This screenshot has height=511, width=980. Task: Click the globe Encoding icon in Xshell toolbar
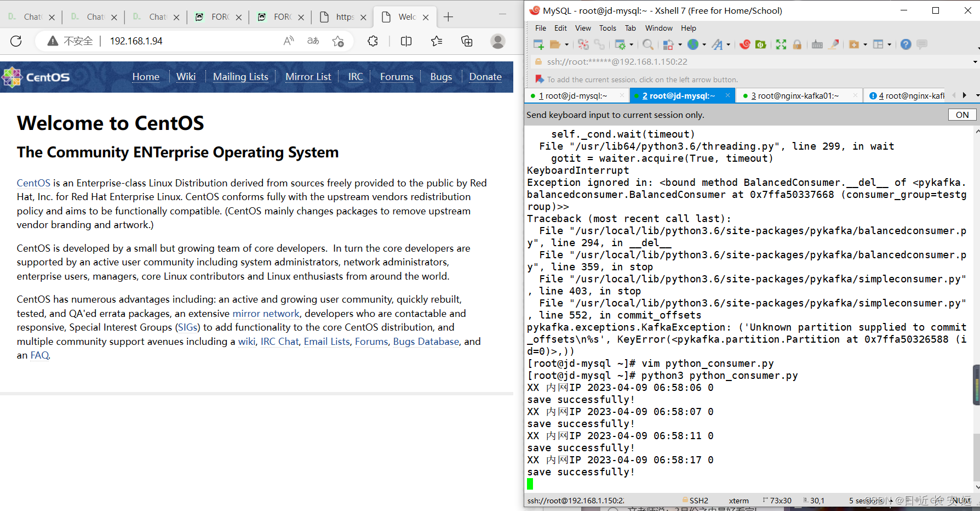693,44
